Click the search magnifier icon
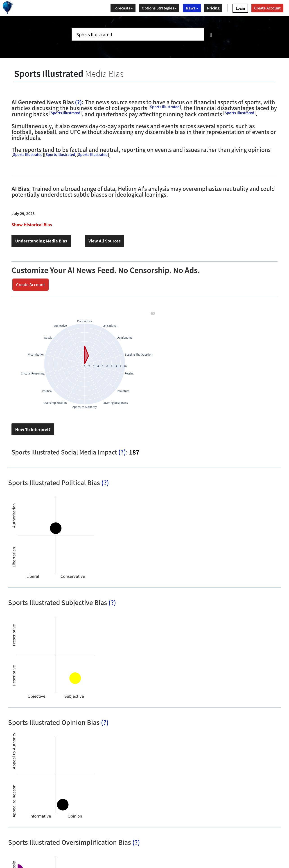Screen dimensions: 289x868 tap(211, 35)
